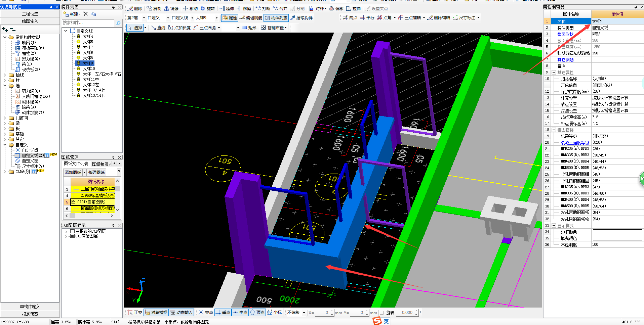Select the 拉伸 stretch tool
Screen dimensions: 644x325
point(354,8)
